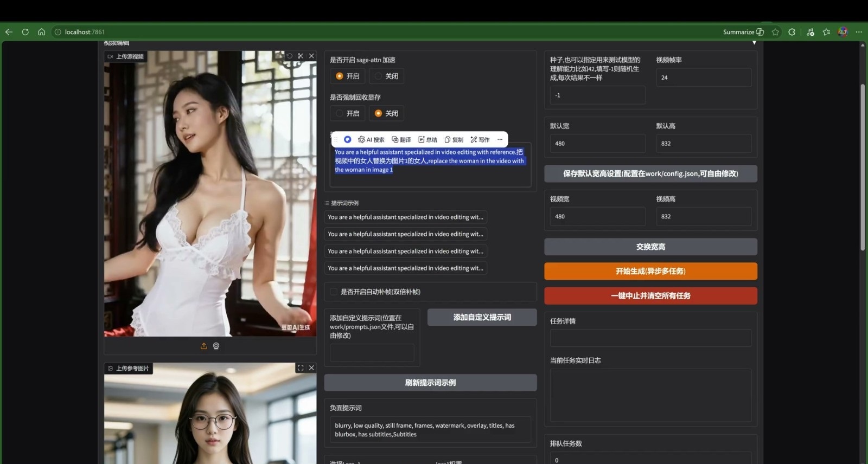Image resolution: width=868 pixels, height=464 pixels.
Task: Click the seed input showing -1
Action: pos(597,95)
